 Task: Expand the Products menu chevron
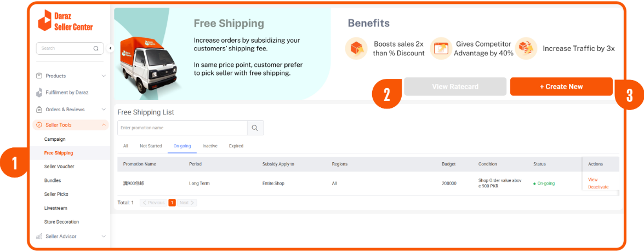click(104, 76)
